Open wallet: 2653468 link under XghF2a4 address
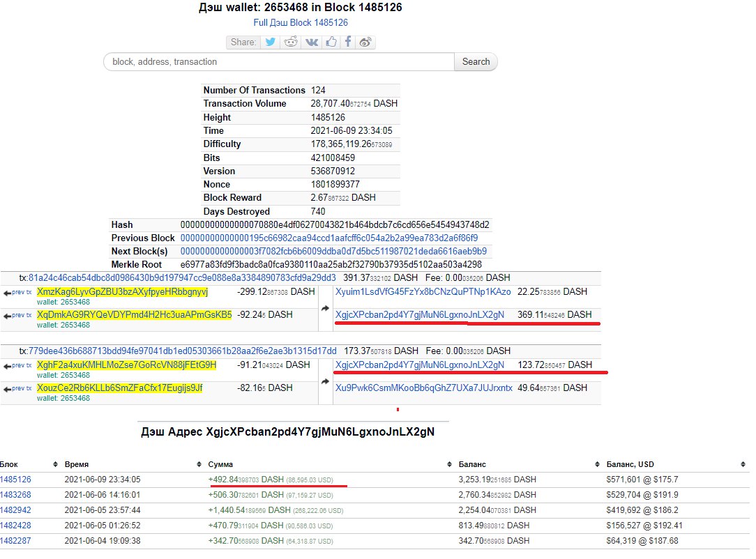Screen dimensions: 756x559 pyautogui.click(x=63, y=376)
